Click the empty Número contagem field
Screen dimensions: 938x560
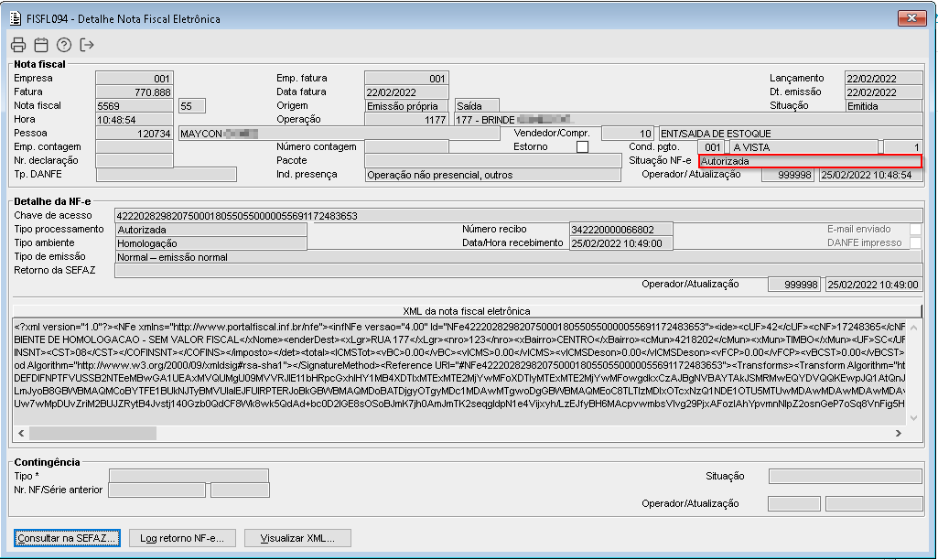click(x=407, y=147)
